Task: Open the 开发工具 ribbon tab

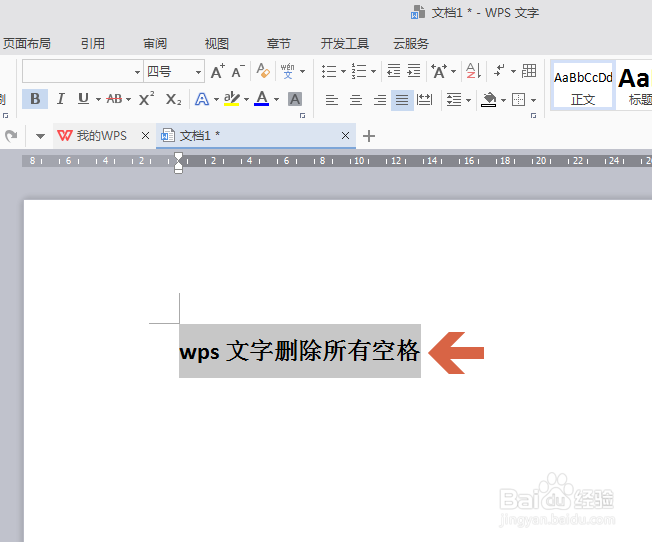Action: (x=345, y=43)
